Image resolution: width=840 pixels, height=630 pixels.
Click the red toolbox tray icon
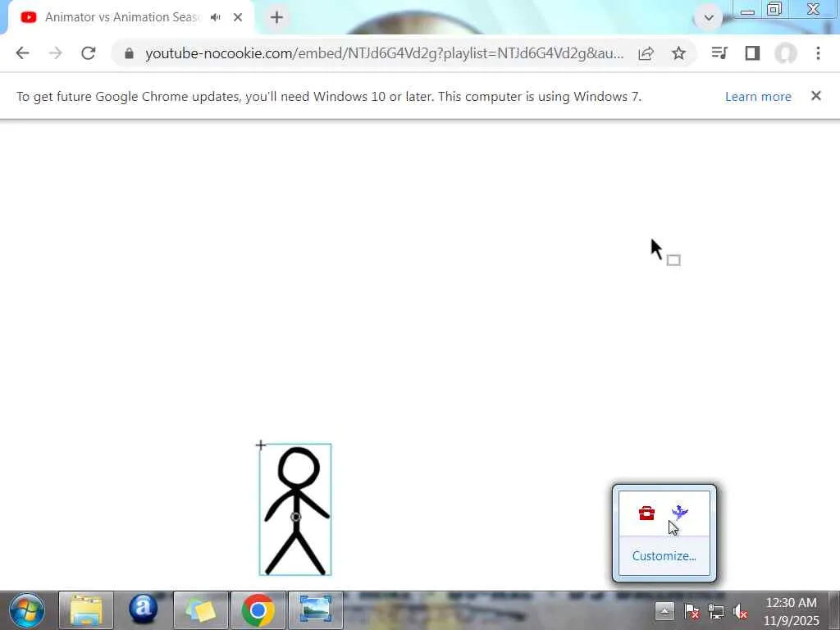[646, 514]
